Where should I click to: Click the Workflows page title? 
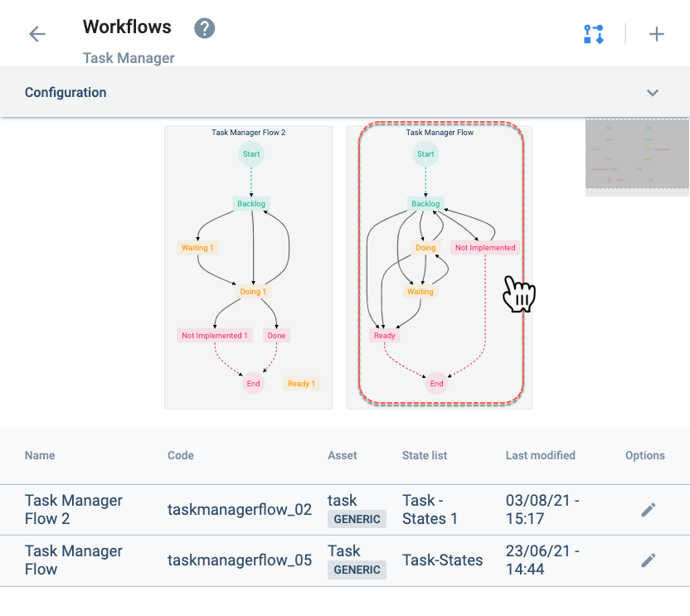click(x=127, y=27)
